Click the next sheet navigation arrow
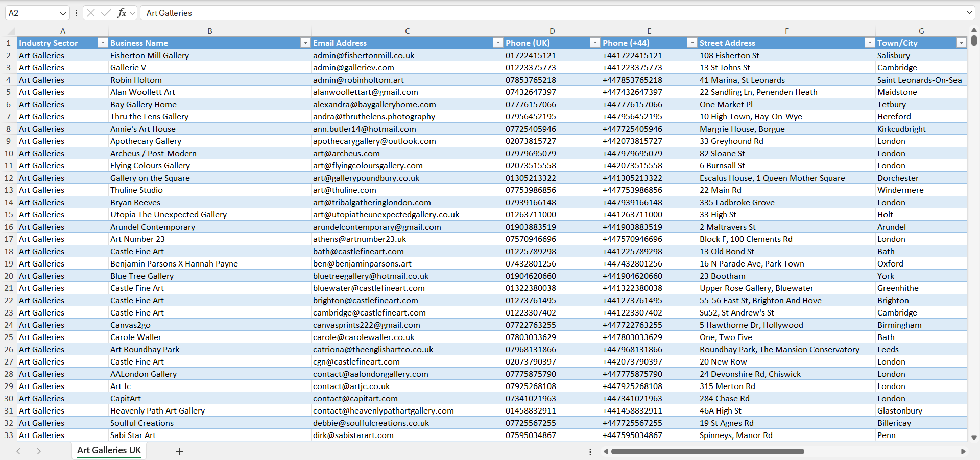Viewport: 980px width, 460px height. click(39, 451)
